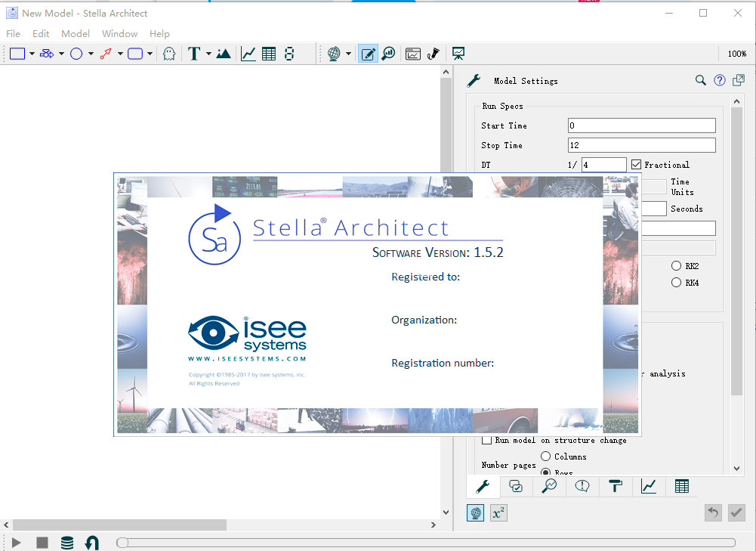Viewport: 756px width, 551px height.
Task: Expand the Flow tool dropdown arrow
Action: 61,54
